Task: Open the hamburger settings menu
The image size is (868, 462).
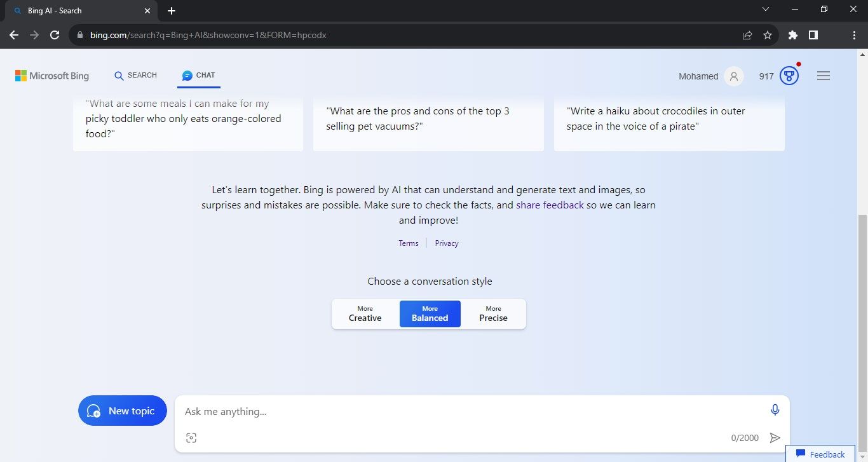Action: (824, 76)
